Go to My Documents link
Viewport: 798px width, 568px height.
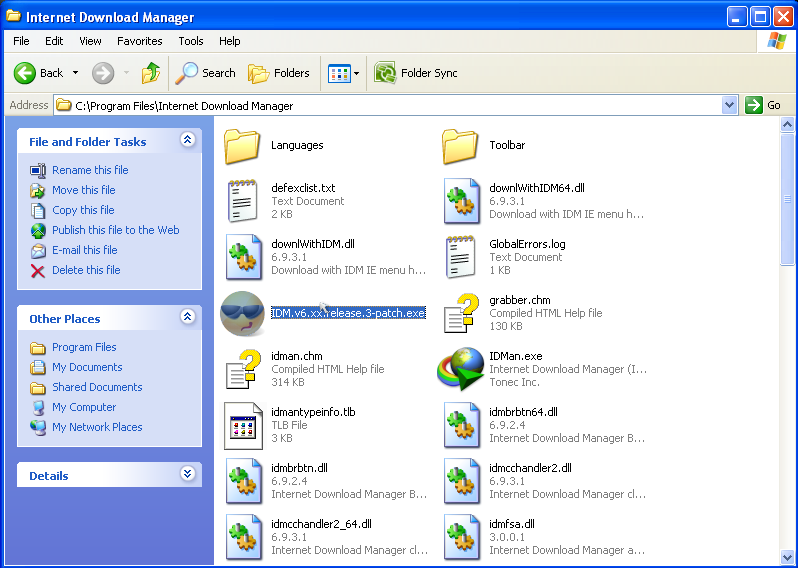pos(87,367)
